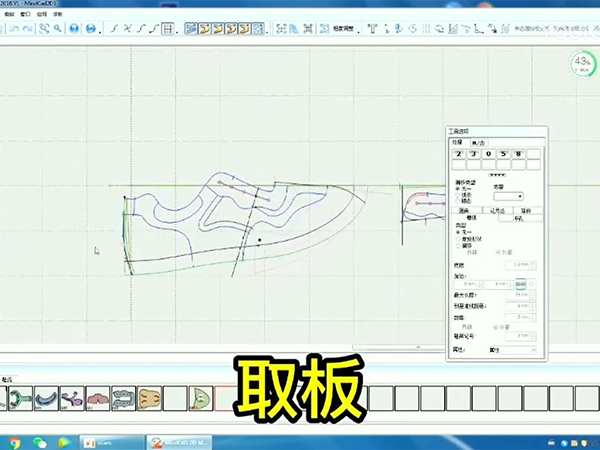Select the third radio option in the first group
Image resolution: width=600 pixels, height=450 pixels.
[x=458, y=201]
